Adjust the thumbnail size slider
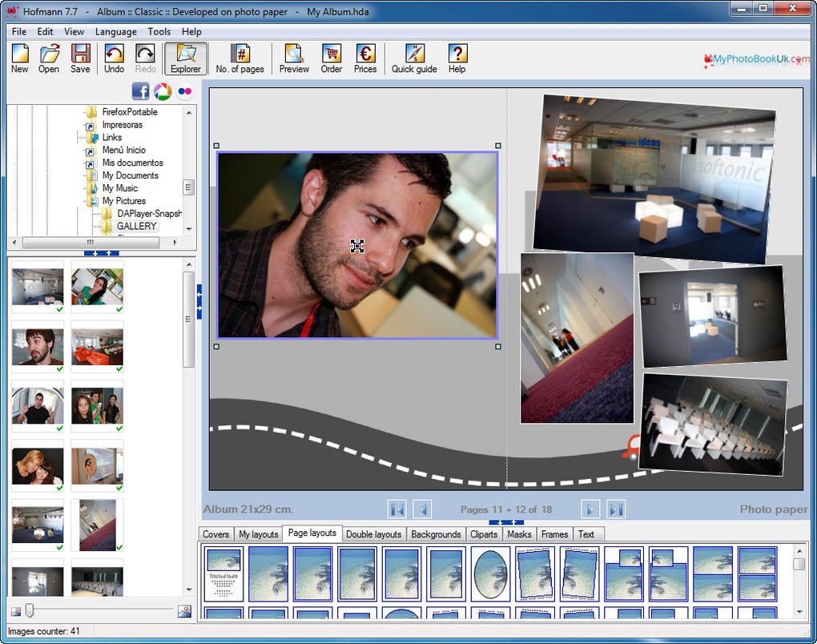 point(30,611)
